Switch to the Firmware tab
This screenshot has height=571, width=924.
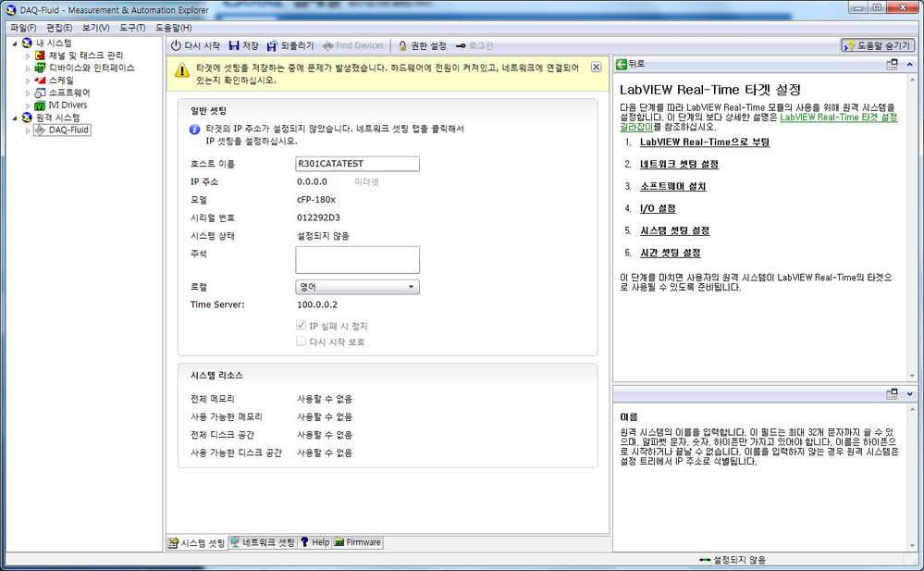pos(358,542)
